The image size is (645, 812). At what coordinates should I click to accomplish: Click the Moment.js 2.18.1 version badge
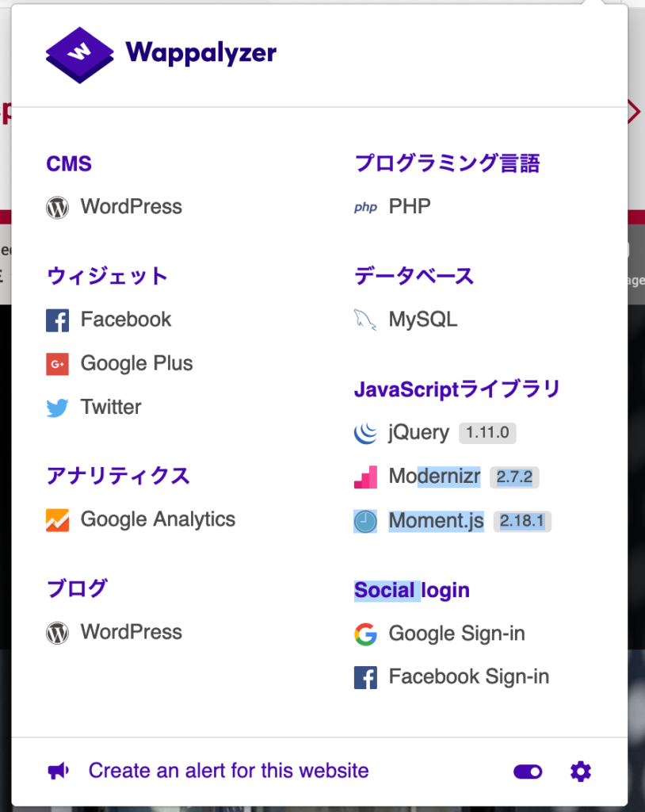(x=522, y=521)
